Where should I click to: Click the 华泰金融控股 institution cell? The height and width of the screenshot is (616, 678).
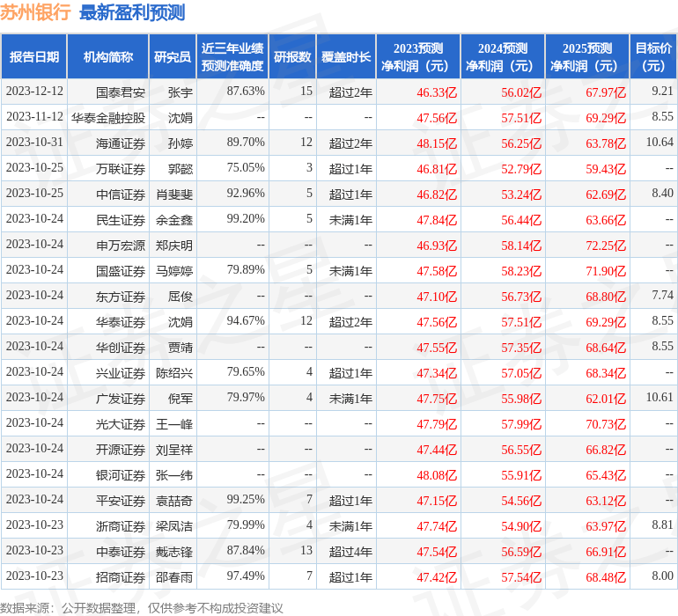click(108, 118)
